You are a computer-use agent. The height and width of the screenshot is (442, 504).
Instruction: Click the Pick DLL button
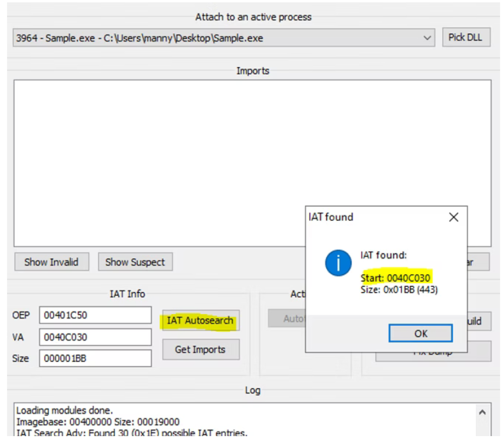(466, 37)
